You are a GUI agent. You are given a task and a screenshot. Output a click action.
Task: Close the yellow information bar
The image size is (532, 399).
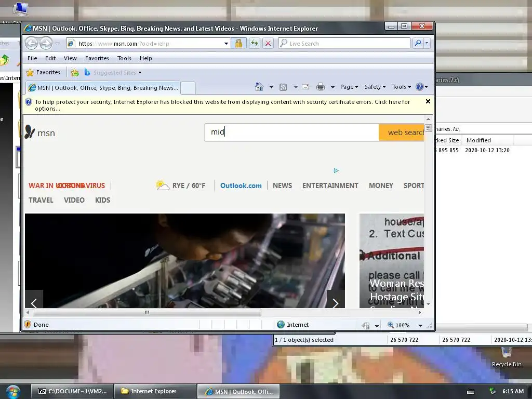click(x=428, y=101)
